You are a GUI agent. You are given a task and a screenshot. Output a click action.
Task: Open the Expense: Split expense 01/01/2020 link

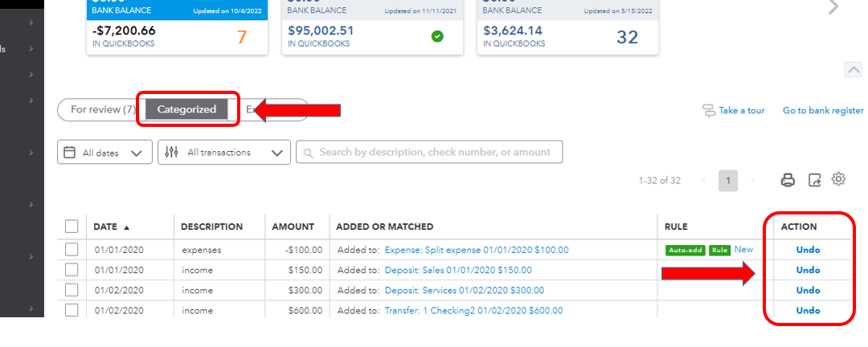click(x=477, y=250)
